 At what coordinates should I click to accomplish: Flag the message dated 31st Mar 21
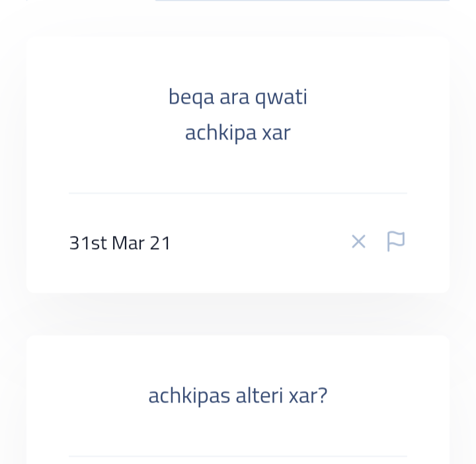tap(395, 241)
